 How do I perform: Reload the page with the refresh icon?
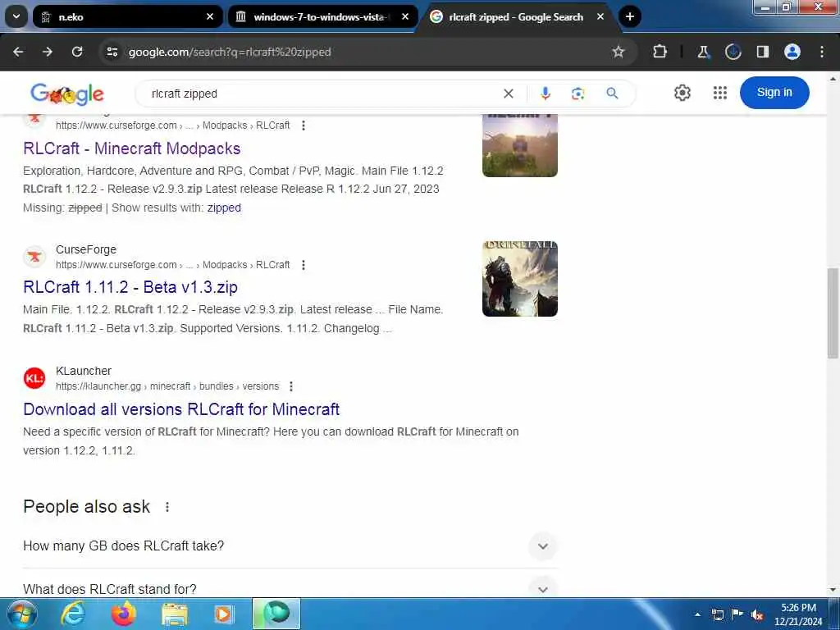tap(77, 52)
